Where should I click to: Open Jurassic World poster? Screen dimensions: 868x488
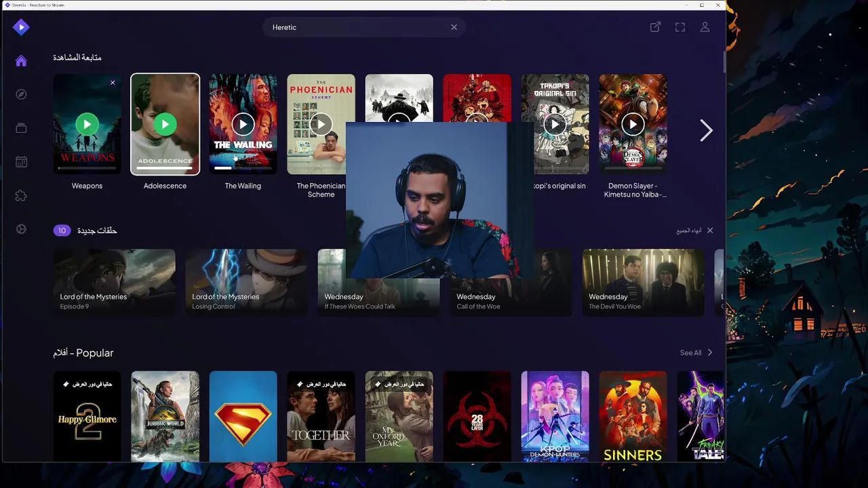coord(165,416)
